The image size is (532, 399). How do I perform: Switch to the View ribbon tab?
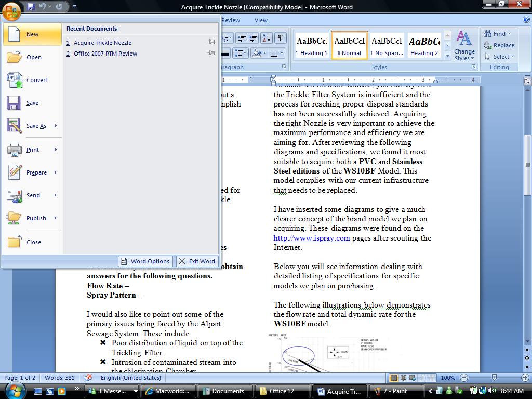coord(261,20)
